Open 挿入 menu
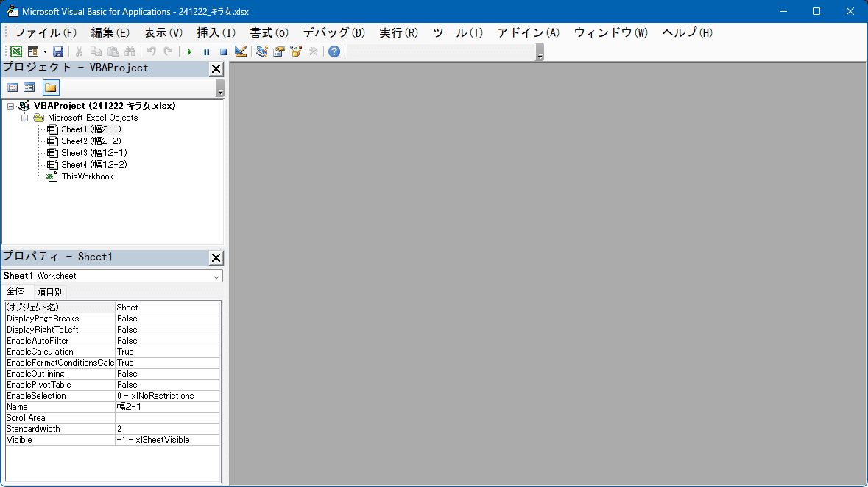The width and height of the screenshot is (868, 487). point(216,32)
